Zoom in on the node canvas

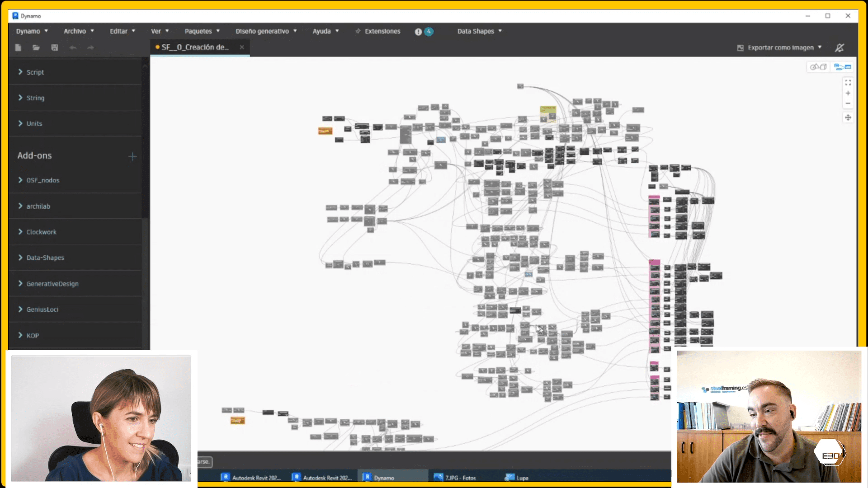(x=848, y=93)
